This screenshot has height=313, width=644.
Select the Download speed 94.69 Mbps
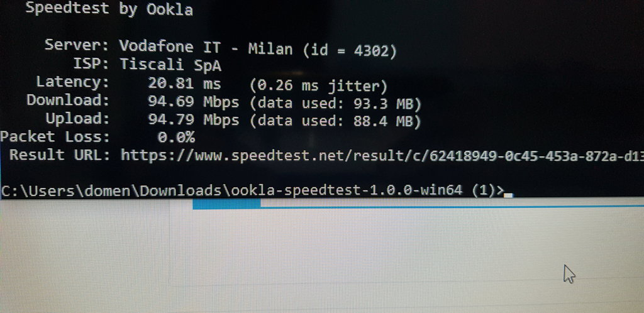(x=194, y=101)
